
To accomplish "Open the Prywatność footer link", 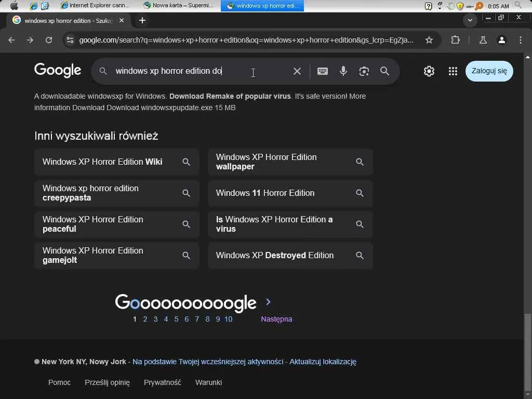I will (x=163, y=382).
